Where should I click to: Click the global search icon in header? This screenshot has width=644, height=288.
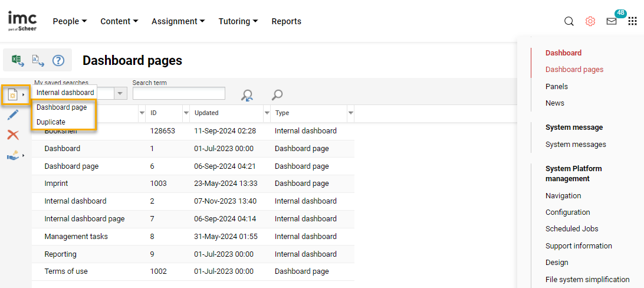click(x=569, y=21)
